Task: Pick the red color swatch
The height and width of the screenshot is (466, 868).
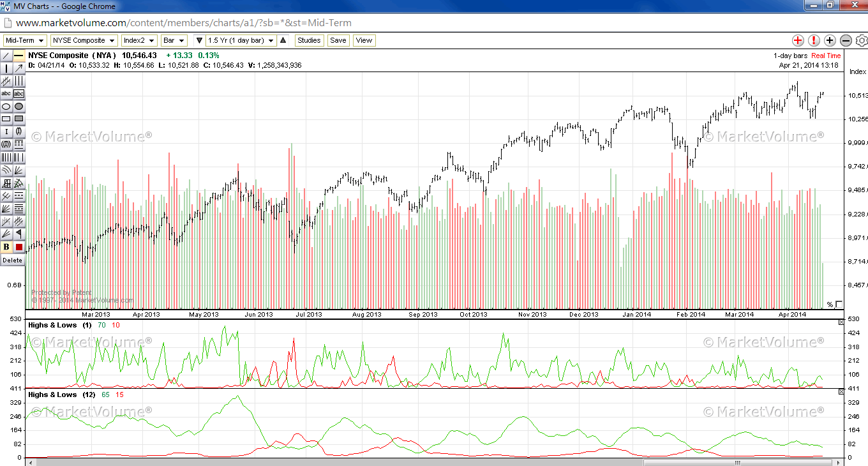Action: [19, 247]
